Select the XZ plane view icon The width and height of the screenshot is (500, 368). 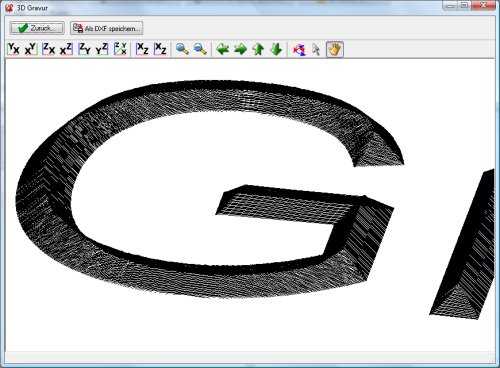point(66,49)
